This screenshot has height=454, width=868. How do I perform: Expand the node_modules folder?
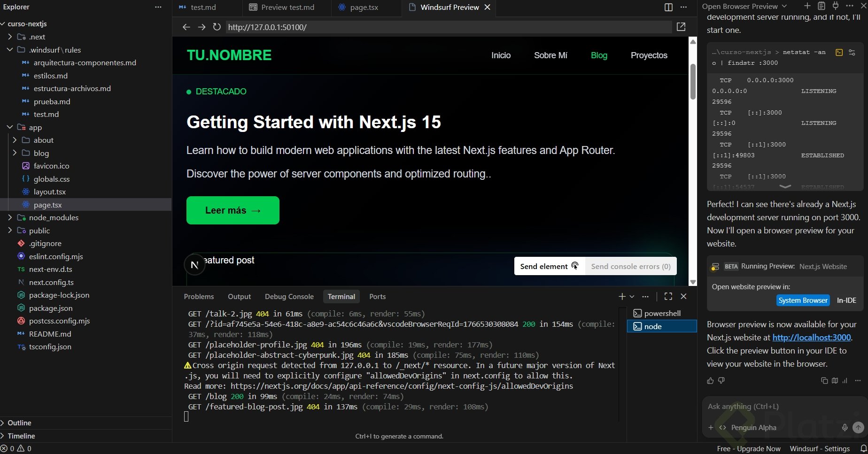10,217
